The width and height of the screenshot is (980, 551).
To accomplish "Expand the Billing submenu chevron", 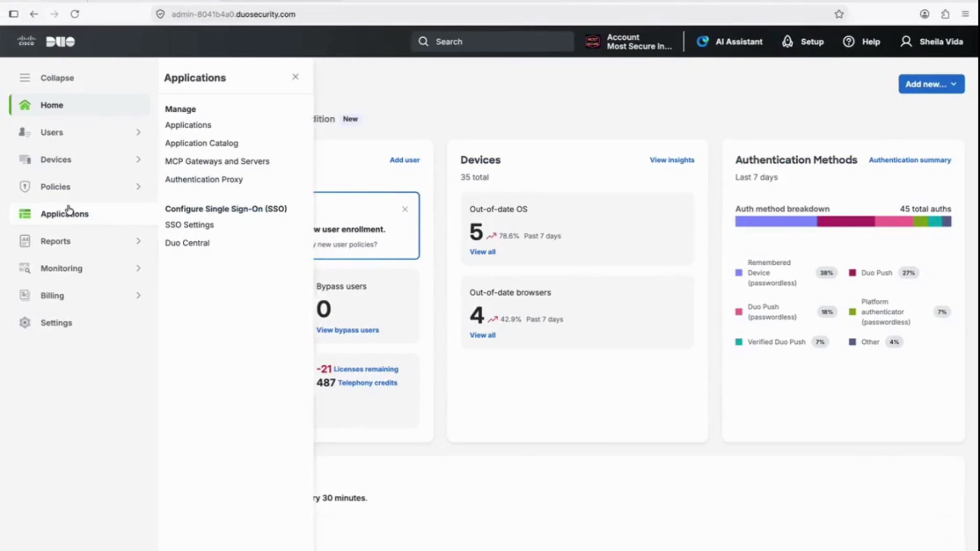I will tap(138, 295).
